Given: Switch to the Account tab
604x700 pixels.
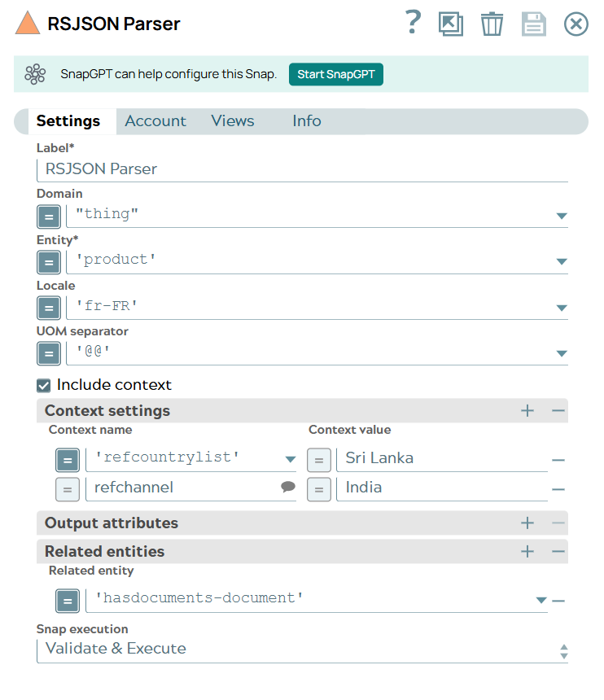Looking at the screenshot, I should (155, 120).
